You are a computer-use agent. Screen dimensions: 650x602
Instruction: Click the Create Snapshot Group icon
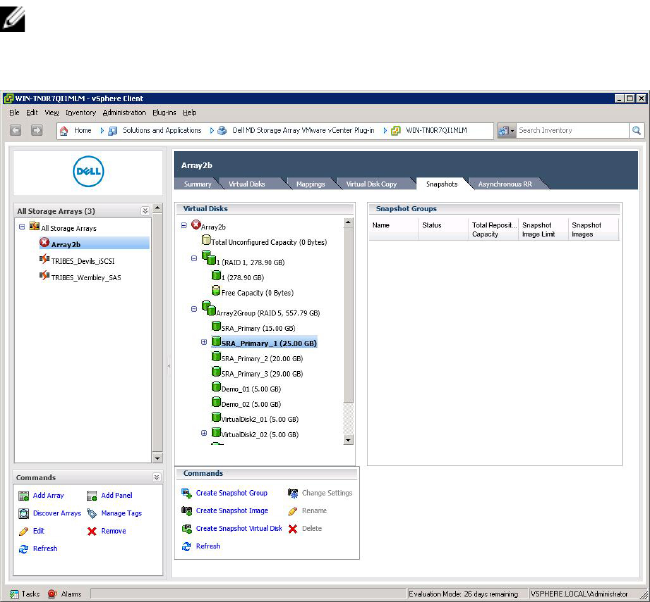(x=186, y=493)
